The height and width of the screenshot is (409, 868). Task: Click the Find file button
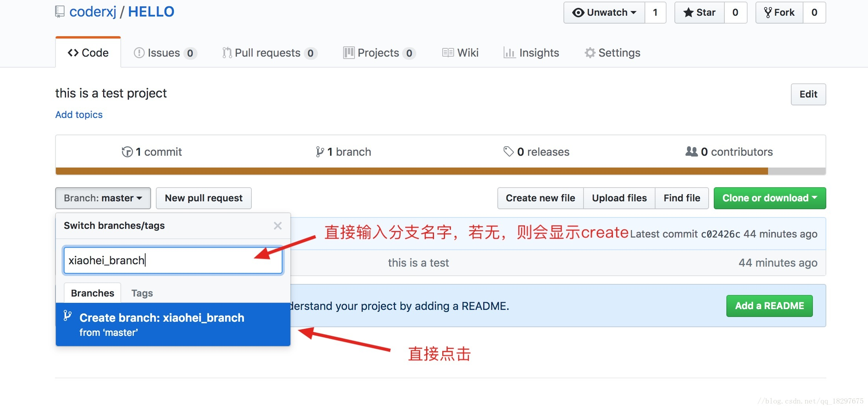tap(682, 198)
